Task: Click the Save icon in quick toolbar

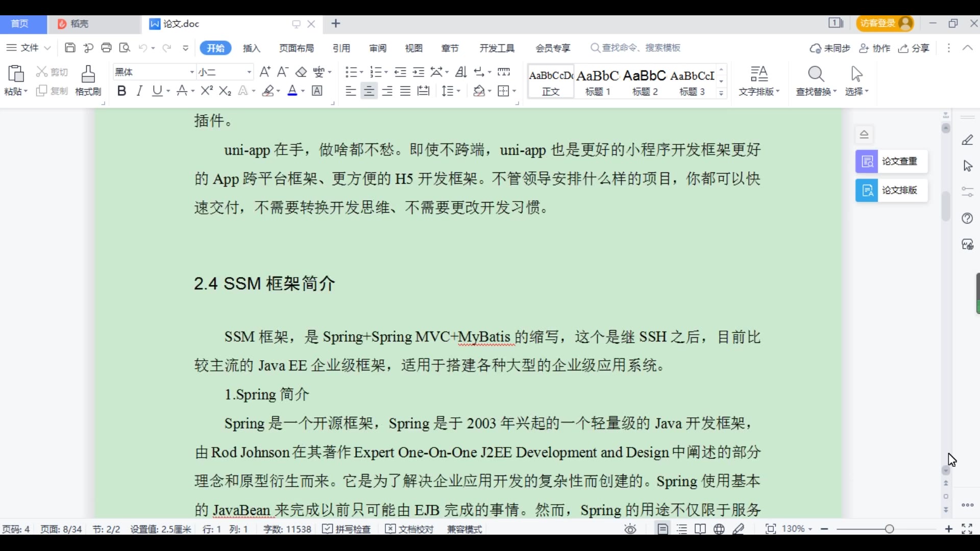Action: pos(70,48)
